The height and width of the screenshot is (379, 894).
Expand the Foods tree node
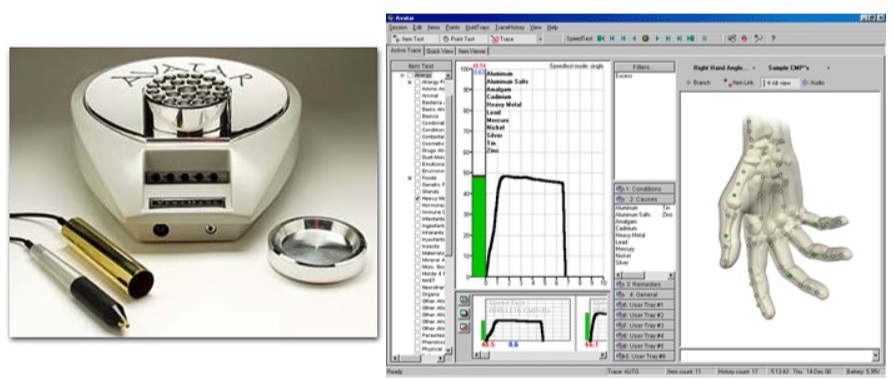[x=409, y=178]
